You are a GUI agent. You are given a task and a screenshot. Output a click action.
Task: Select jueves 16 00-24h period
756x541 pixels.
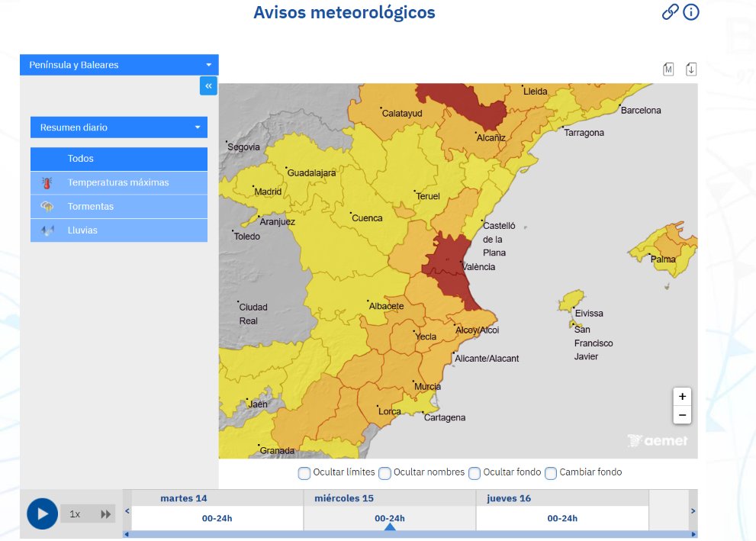coord(562,518)
